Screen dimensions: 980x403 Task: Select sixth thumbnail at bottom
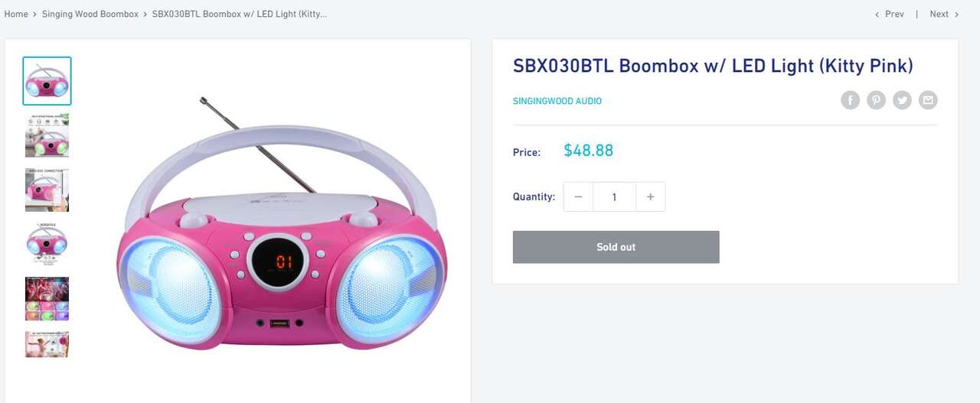(x=47, y=344)
